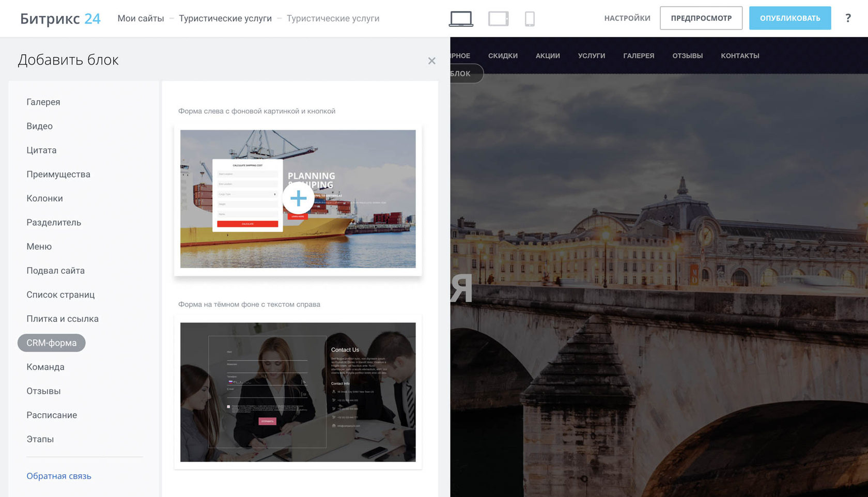Image resolution: width=868 pixels, height=497 pixels.
Task: Choose the CRM-форма category
Action: tap(51, 343)
